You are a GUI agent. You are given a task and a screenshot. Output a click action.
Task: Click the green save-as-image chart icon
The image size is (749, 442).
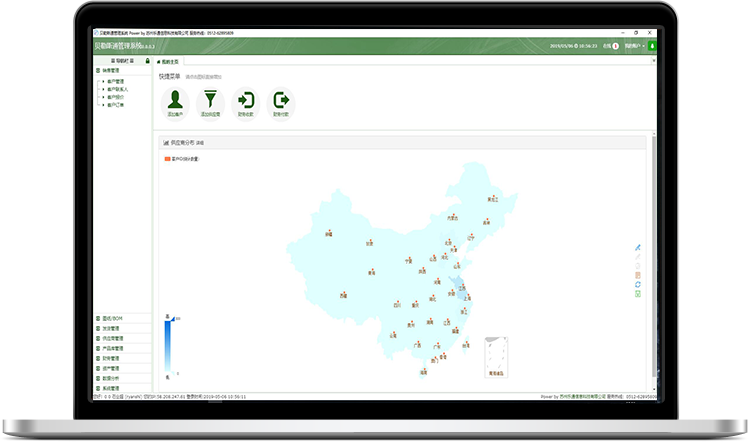(638, 294)
